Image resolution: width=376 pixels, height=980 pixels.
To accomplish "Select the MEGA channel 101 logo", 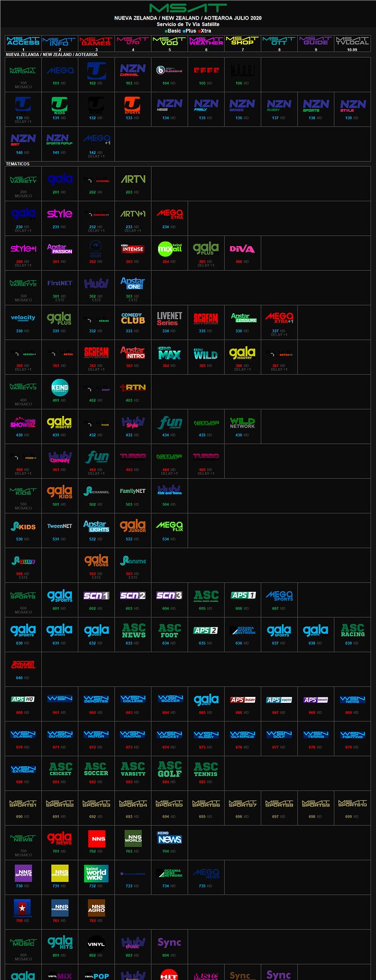I will point(60,70).
